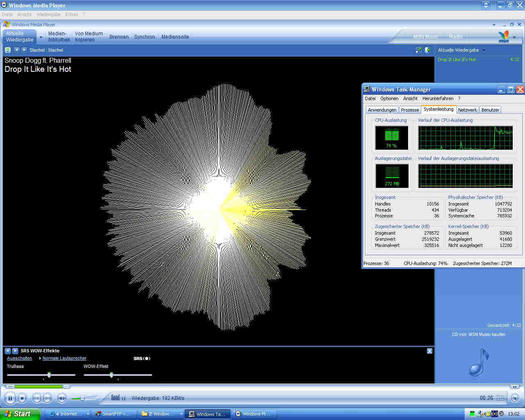This screenshot has width=525, height=420.
Task: Click the Normale Lautsprecher link
Action: click(64, 358)
